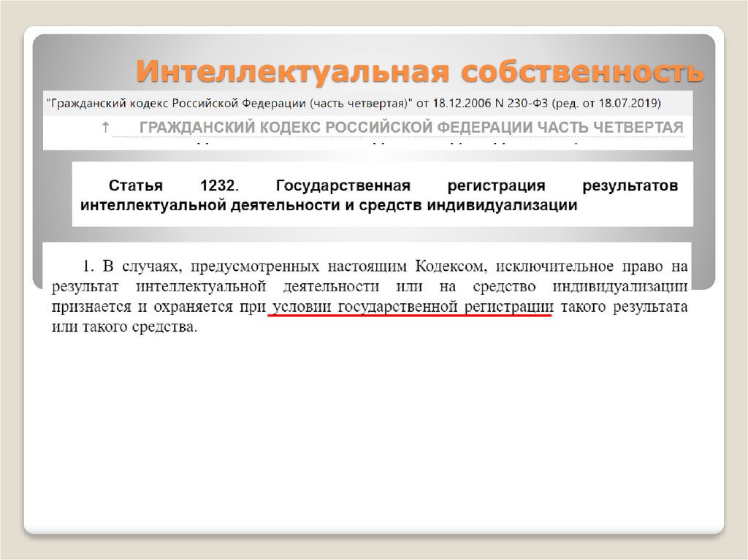Click the paragraph starting 1. В случаях

[369, 296]
